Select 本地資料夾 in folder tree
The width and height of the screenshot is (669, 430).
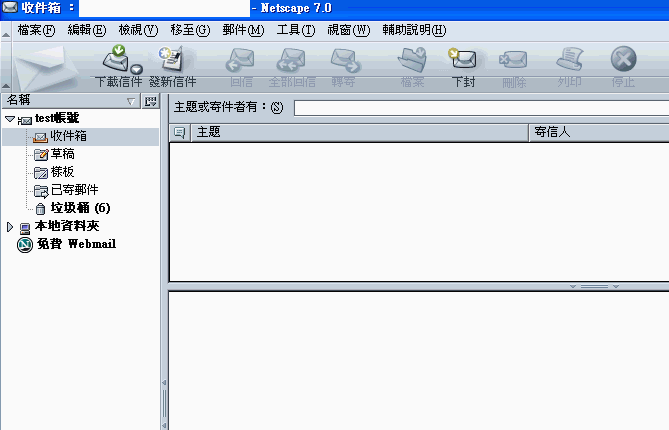pyautogui.click(x=67, y=226)
